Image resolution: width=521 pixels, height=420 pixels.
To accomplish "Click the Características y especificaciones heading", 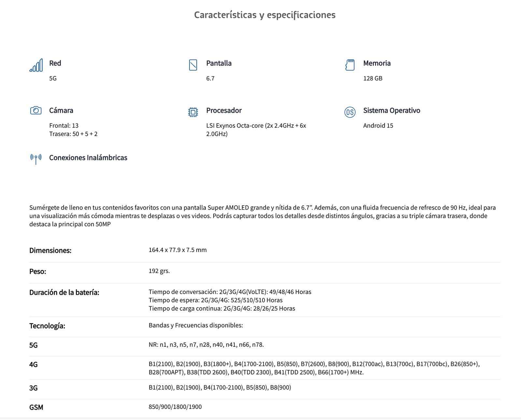I will coord(265,15).
